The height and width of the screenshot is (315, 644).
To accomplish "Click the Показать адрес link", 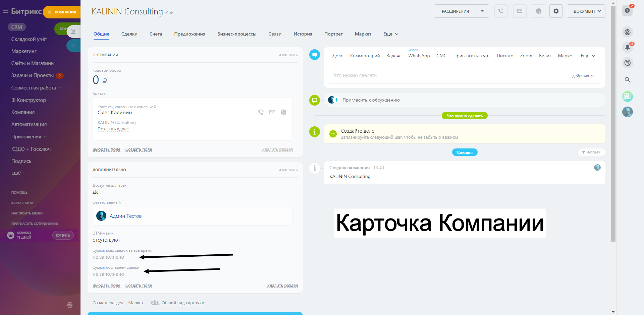I will [x=113, y=129].
